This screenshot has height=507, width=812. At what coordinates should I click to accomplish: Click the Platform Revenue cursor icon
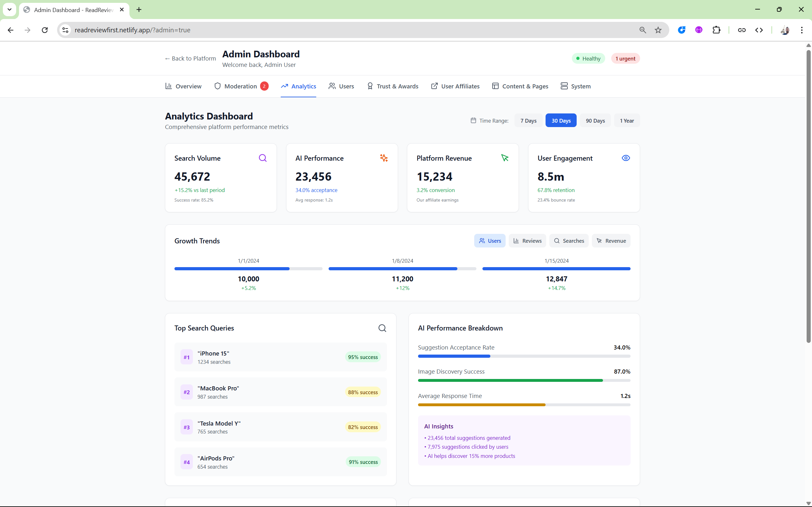pyautogui.click(x=505, y=158)
